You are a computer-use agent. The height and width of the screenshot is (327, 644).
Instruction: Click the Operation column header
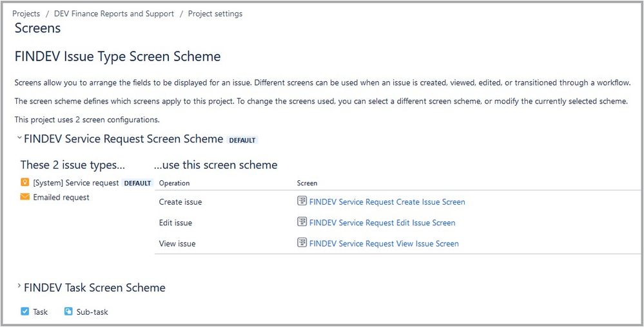click(x=174, y=183)
